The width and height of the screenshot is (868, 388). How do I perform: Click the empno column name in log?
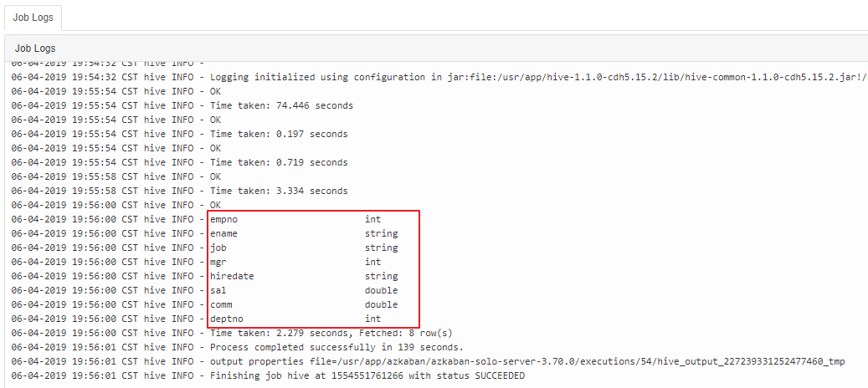click(x=224, y=219)
